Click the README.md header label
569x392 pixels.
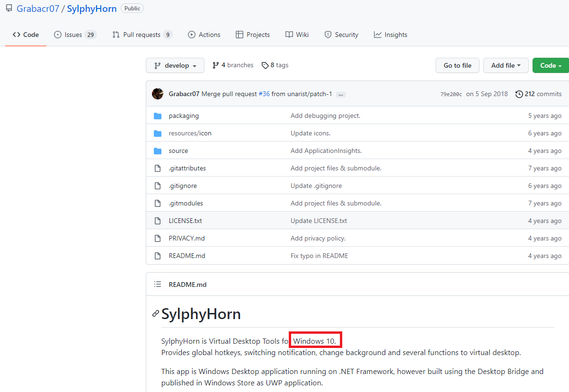(187, 285)
